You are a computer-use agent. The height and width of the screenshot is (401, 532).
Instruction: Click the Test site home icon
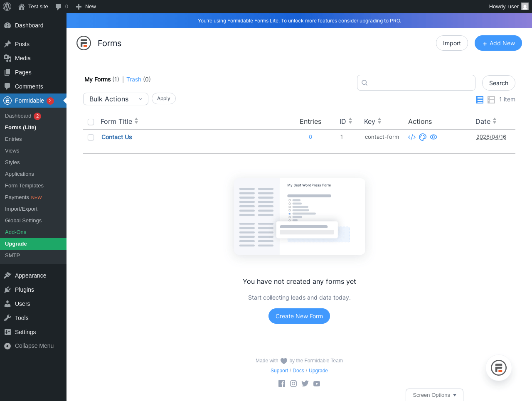[x=22, y=7]
